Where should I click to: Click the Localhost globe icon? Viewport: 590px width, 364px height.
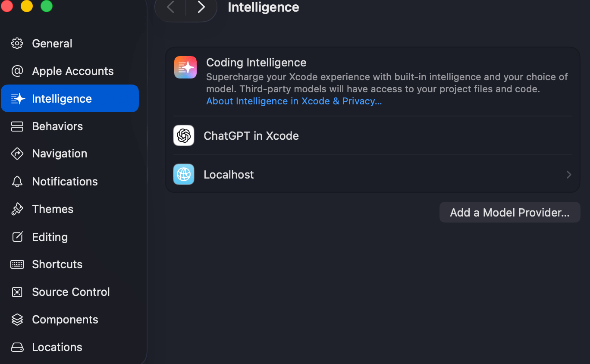coord(184,174)
